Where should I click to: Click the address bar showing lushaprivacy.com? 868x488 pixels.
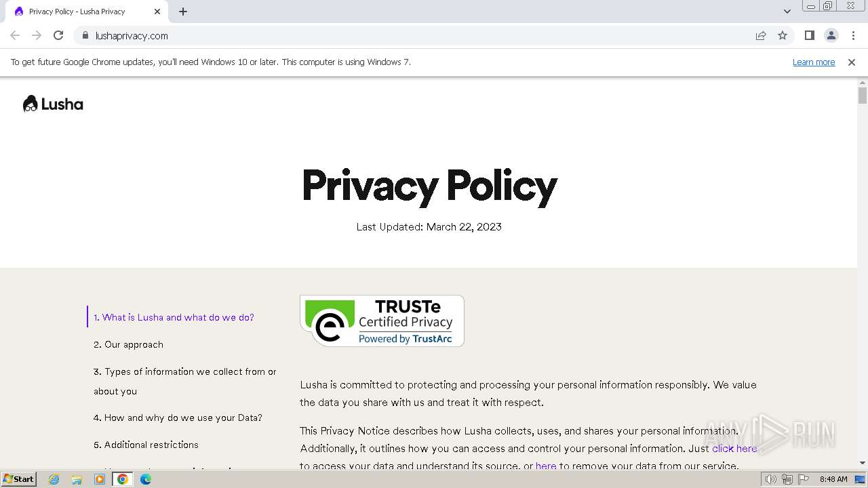point(420,35)
